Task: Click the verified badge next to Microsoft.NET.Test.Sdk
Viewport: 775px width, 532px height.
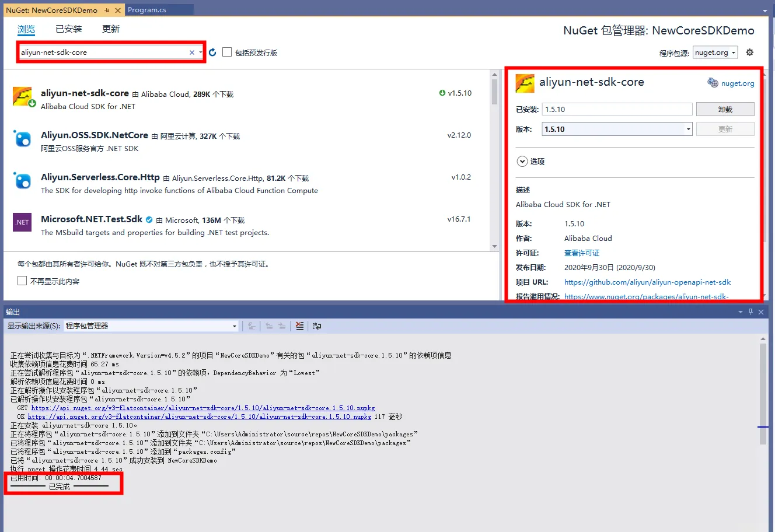Action: [149, 220]
